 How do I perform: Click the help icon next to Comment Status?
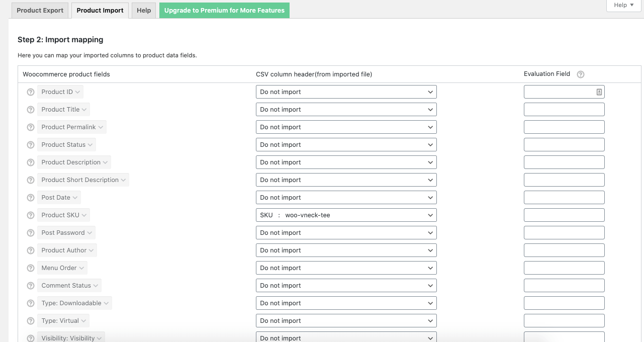pos(30,285)
